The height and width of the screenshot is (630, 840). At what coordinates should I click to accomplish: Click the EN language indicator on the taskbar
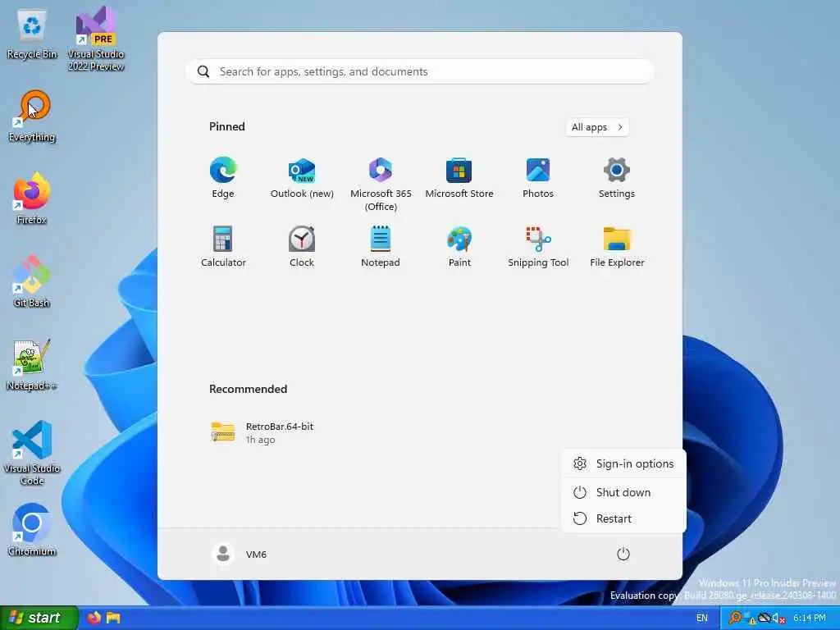click(x=702, y=618)
